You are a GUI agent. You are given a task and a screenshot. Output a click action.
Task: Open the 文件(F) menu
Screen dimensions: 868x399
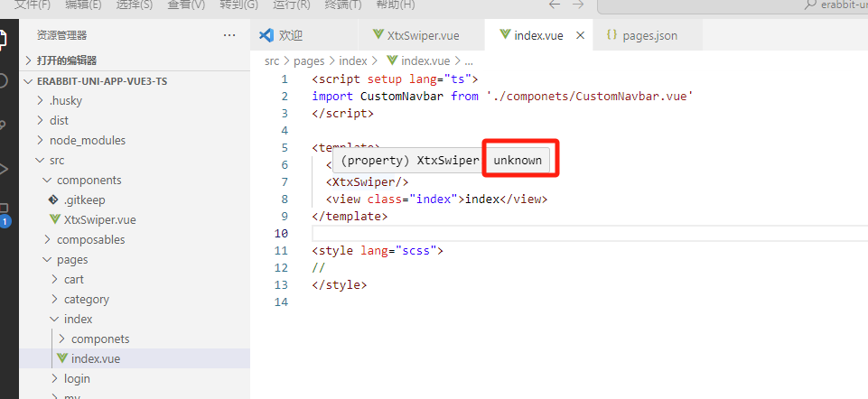click(32, 5)
